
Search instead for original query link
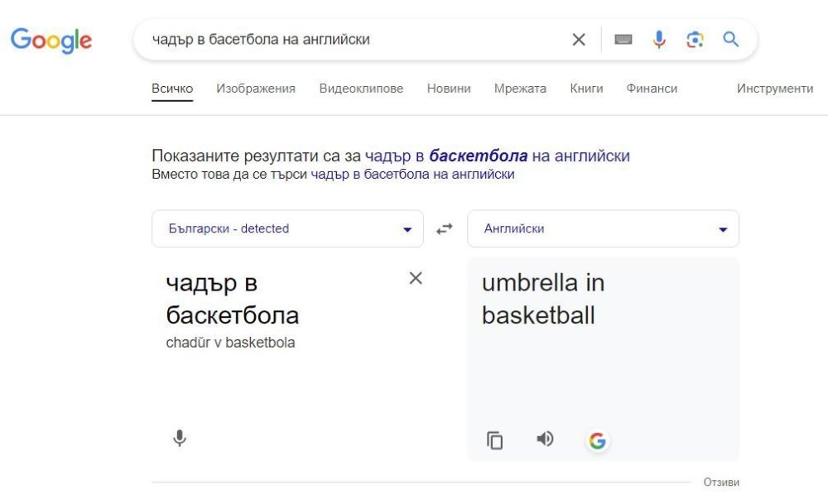click(x=412, y=175)
